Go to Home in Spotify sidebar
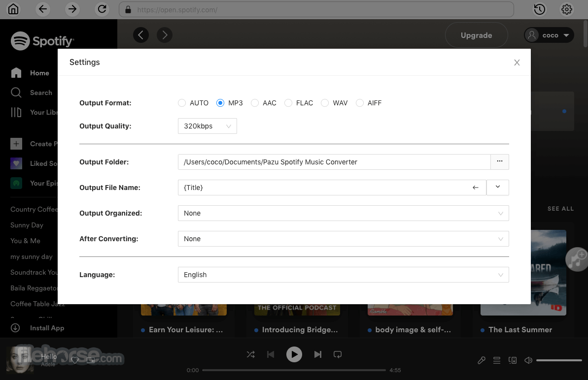 (x=30, y=73)
